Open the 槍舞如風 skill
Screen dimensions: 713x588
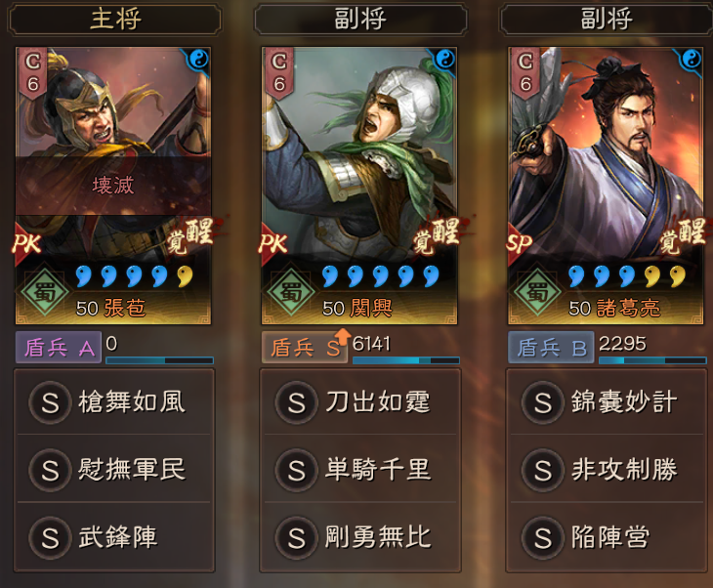(114, 402)
